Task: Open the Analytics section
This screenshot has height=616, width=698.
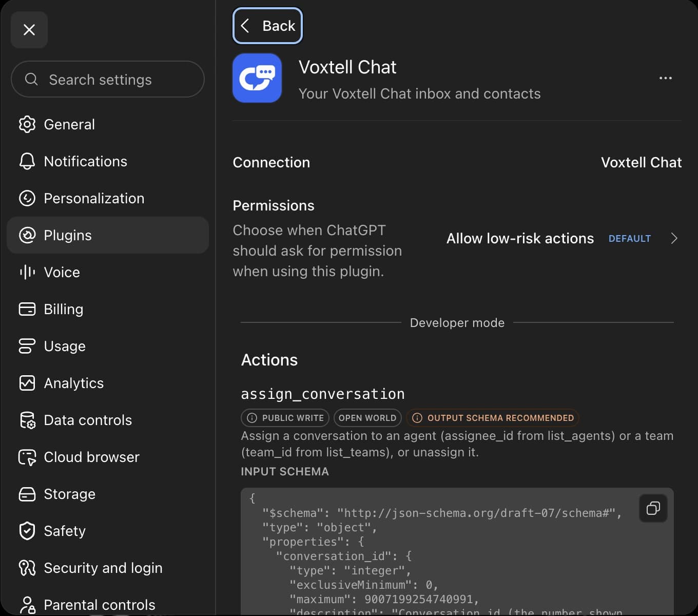Action: 108,383
